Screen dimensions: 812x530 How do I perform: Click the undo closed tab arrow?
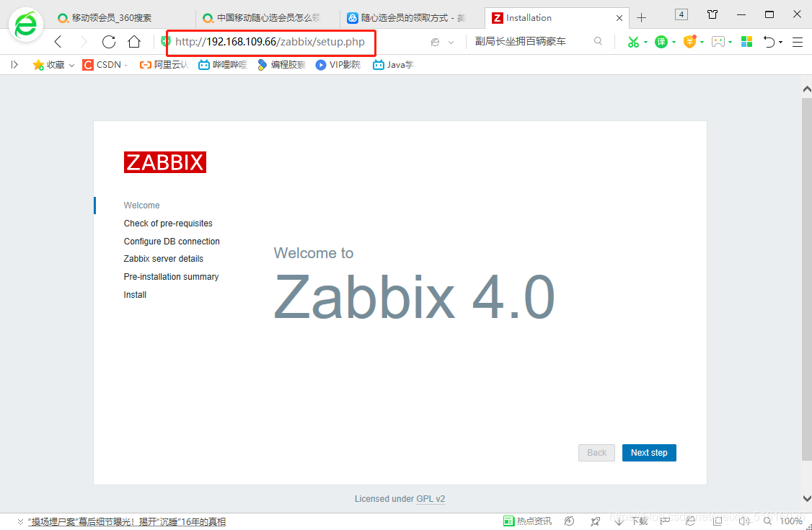point(769,42)
